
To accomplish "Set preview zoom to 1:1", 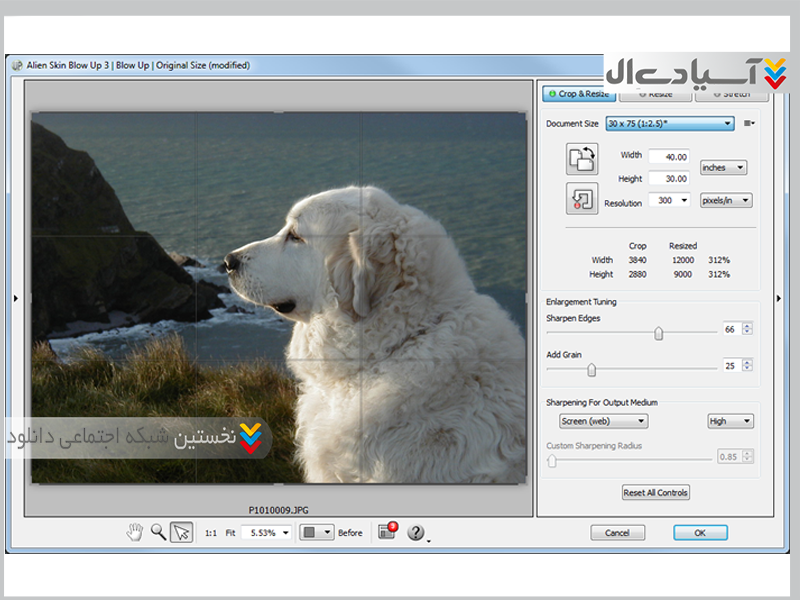I will coord(211,533).
